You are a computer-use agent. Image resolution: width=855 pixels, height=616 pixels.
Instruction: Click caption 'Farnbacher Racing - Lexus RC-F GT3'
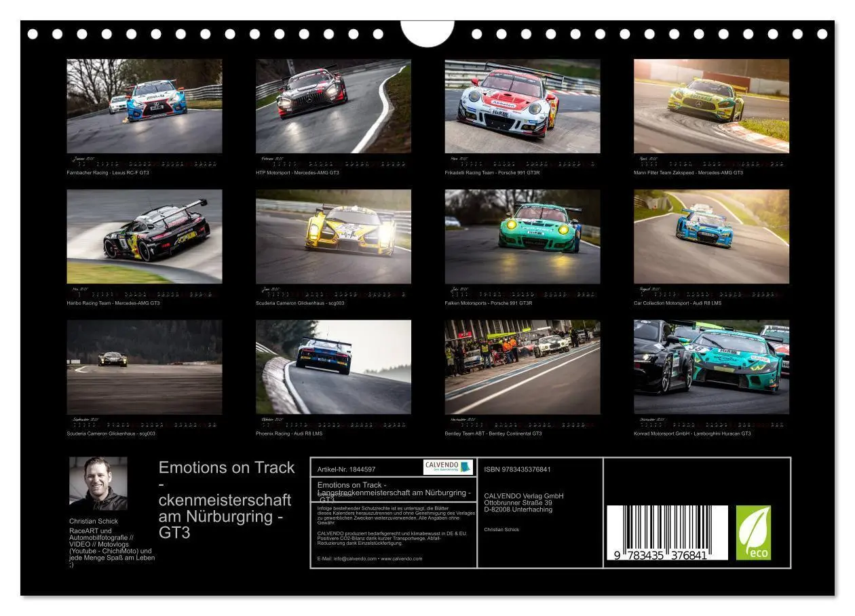point(108,173)
